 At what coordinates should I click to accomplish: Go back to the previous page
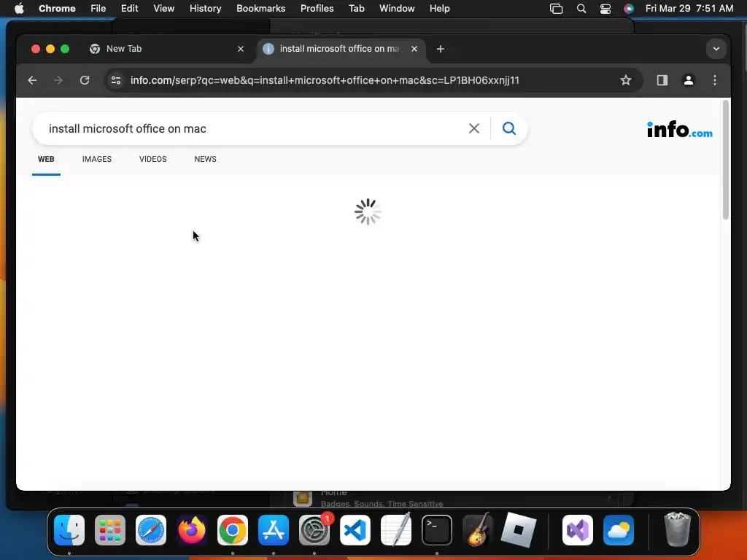click(32, 80)
